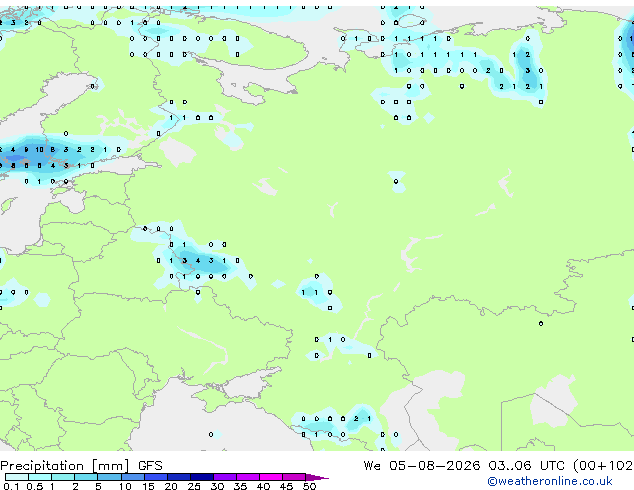The image size is (634, 490).
Task: Select legend swatch between 45 and 50
Action: point(294,477)
